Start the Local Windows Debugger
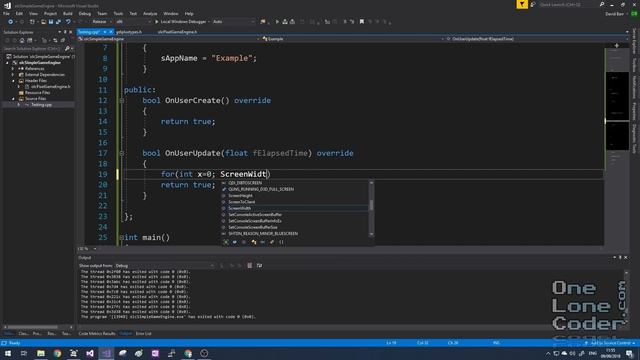This screenshot has height=360, width=640. [x=180, y=22]
